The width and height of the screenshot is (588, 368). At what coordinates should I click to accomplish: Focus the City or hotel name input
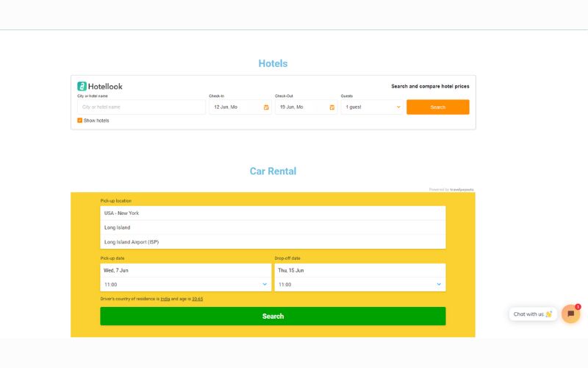point(141,107)
